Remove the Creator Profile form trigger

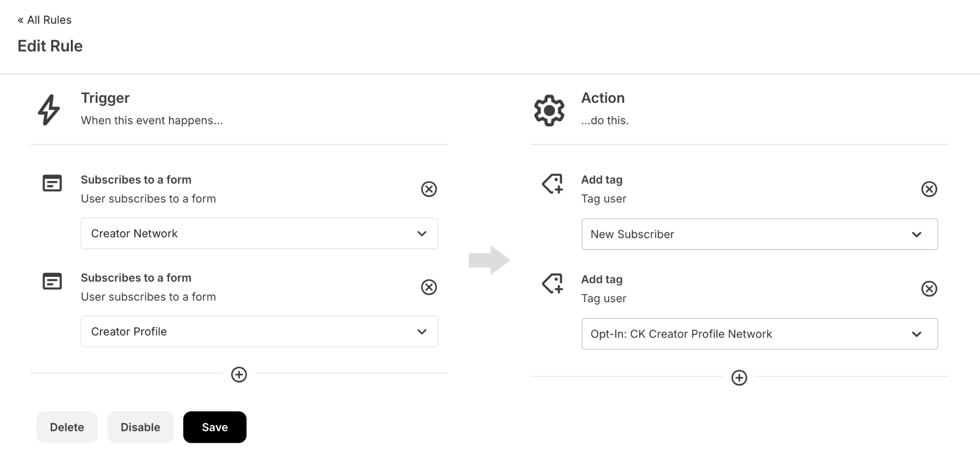429,287
